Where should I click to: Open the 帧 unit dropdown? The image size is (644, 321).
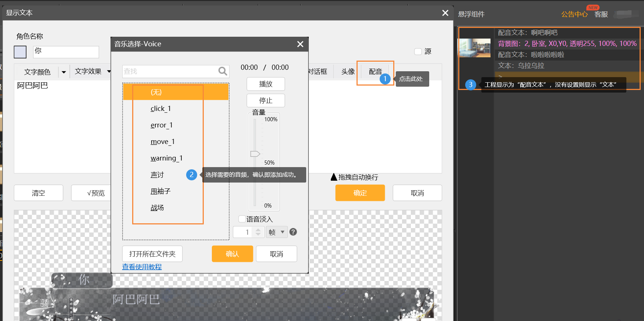tap(276, 232)
